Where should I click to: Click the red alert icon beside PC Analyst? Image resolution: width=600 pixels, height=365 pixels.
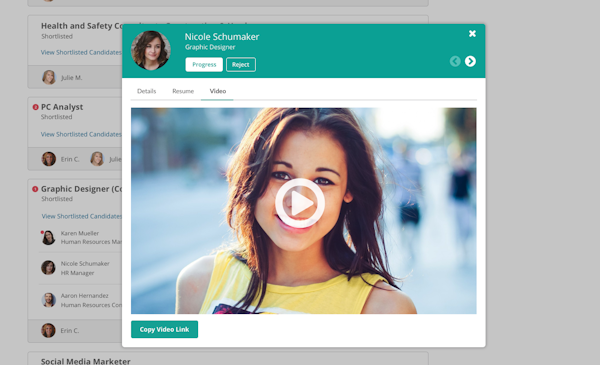36,107
